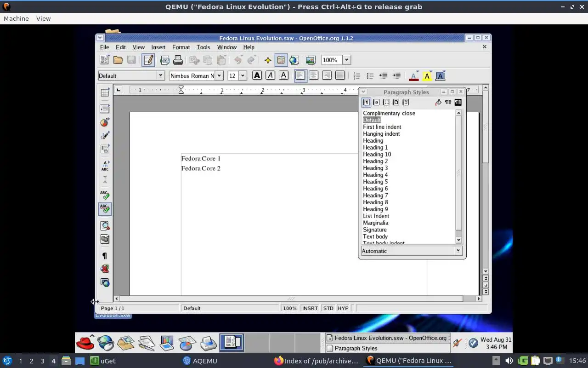Toggle AutoSpellcheck with red underline
The width and height of the screenshot is (588, 368).
tap(105, 209)
